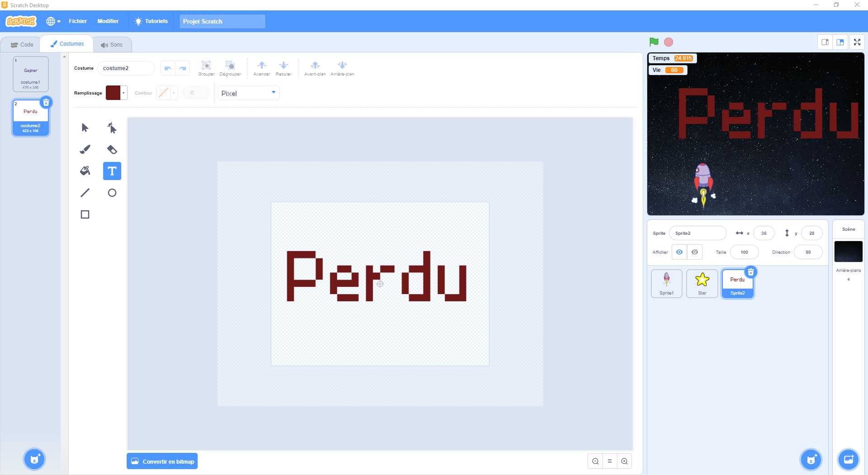Viewport: 868px width, 475px height.
Task: Select the Eraser tool
Action: [112, 149]
